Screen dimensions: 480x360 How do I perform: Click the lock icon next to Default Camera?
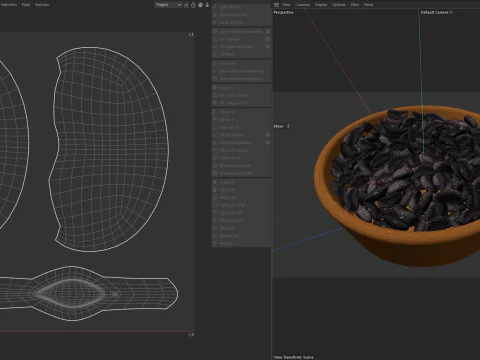point(451,12)
